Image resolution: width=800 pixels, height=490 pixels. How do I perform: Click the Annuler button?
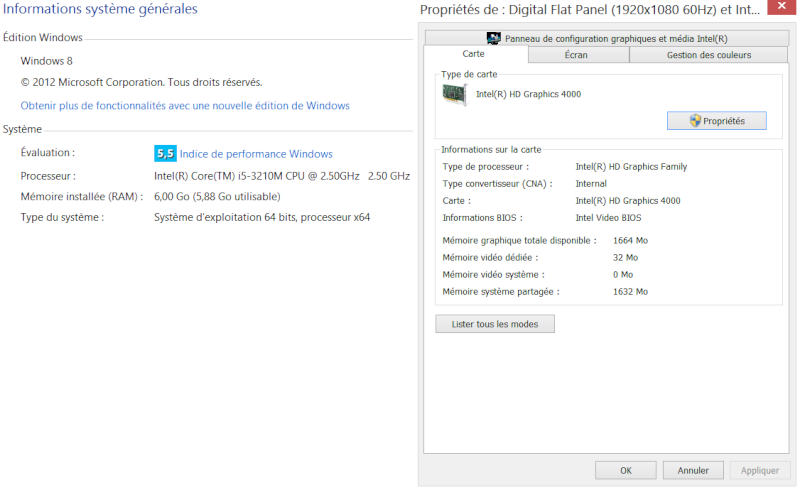pos(693,471)
